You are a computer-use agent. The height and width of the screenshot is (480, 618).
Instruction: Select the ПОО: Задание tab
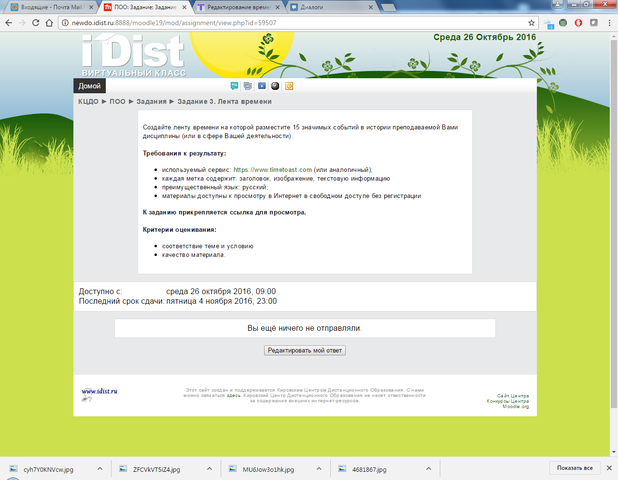pyautogui.click(x=145, y=7)
